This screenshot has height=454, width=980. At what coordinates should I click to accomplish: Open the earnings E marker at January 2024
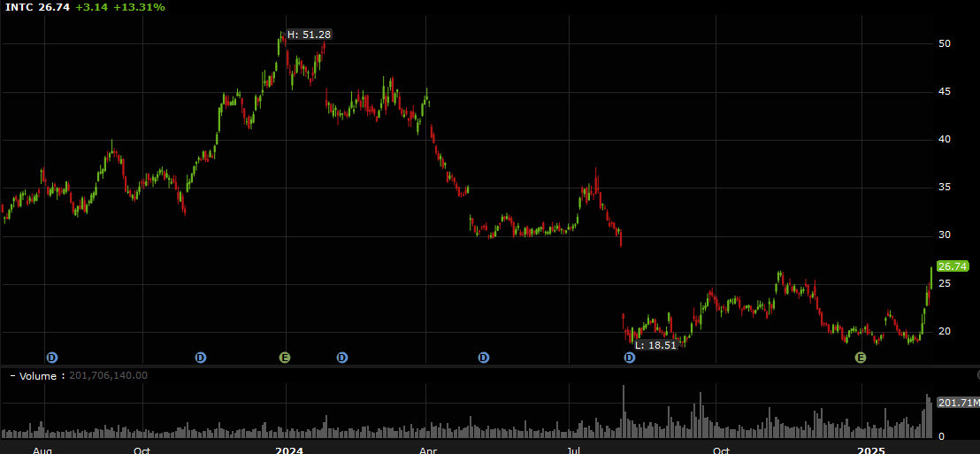coord(285,358)
